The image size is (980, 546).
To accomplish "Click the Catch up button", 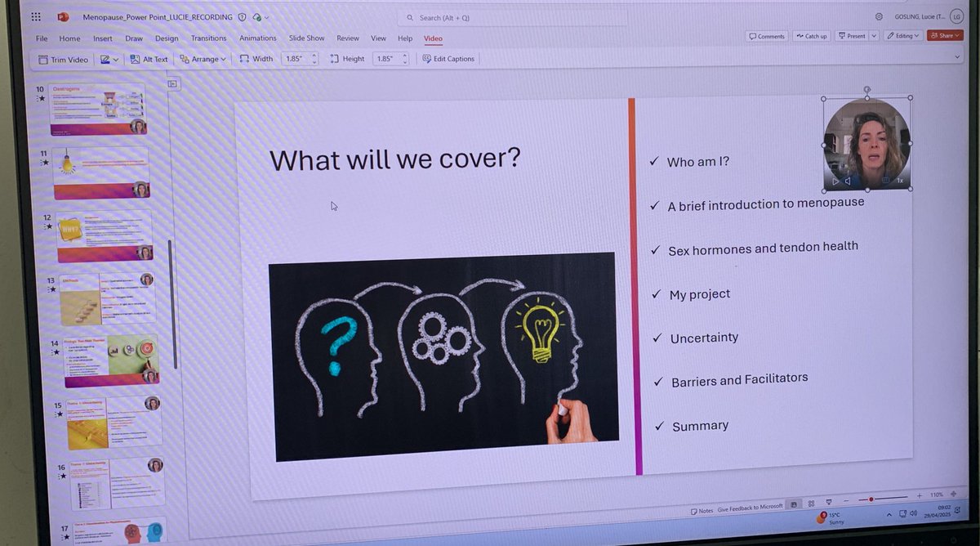I will pyautogui.click(x=811, y=36).
